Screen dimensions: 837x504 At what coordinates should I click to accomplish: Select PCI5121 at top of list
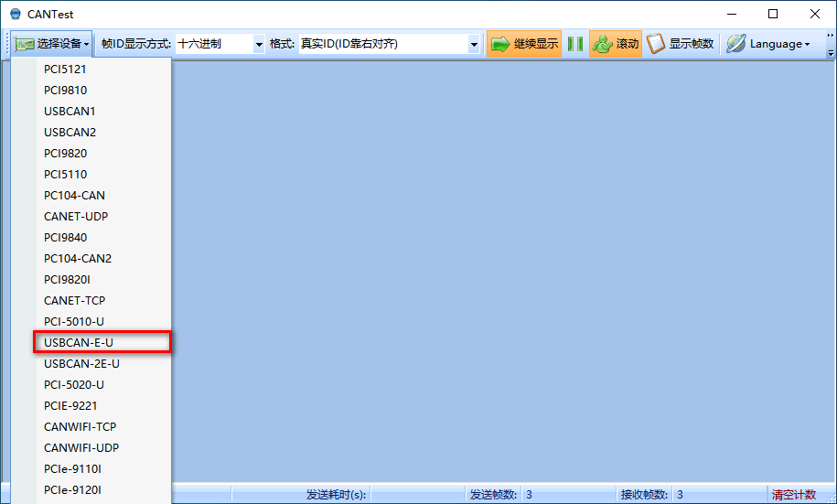click(x=65, y=69)
